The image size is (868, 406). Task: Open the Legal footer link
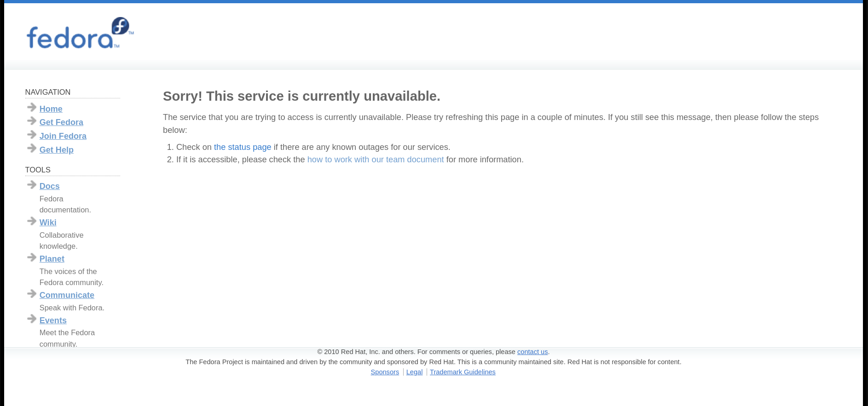pos(414,372)
